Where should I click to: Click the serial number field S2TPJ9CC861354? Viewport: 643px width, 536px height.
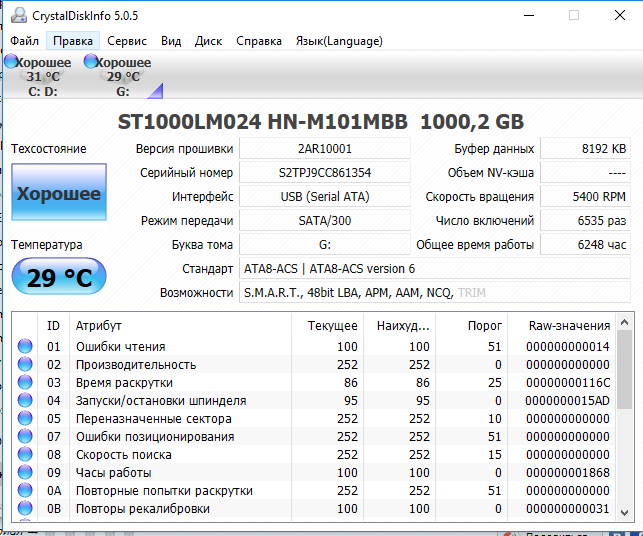[x=325, y=172]
